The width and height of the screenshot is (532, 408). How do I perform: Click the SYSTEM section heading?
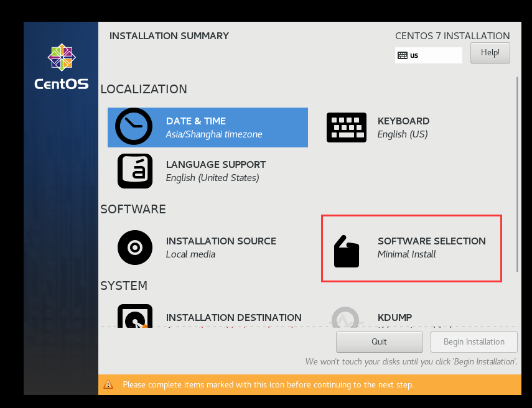124,286
